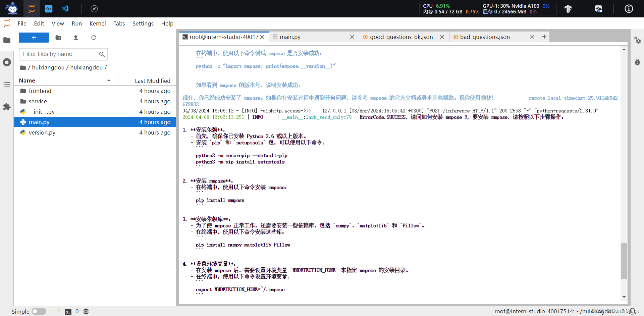Open the View menu
This screenshot has height=316, width=644.
58,23
